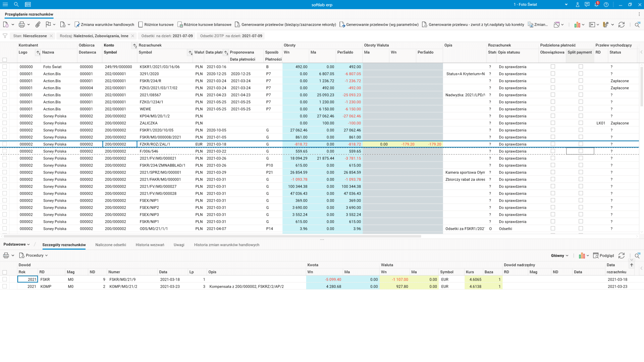
Task: Toggle Split payment checkbox on F/006/546 row
Action: coord(581,151)
